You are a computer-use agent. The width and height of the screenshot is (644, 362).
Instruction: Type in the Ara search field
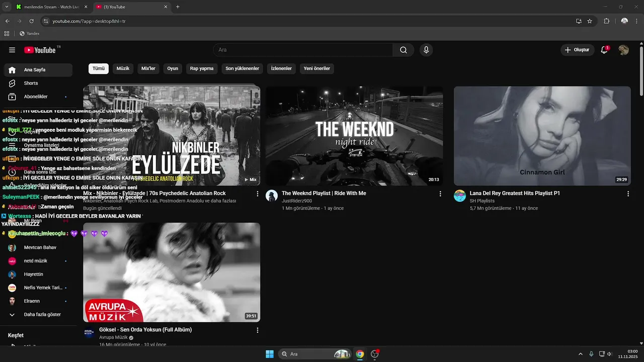tap(303, 50)
